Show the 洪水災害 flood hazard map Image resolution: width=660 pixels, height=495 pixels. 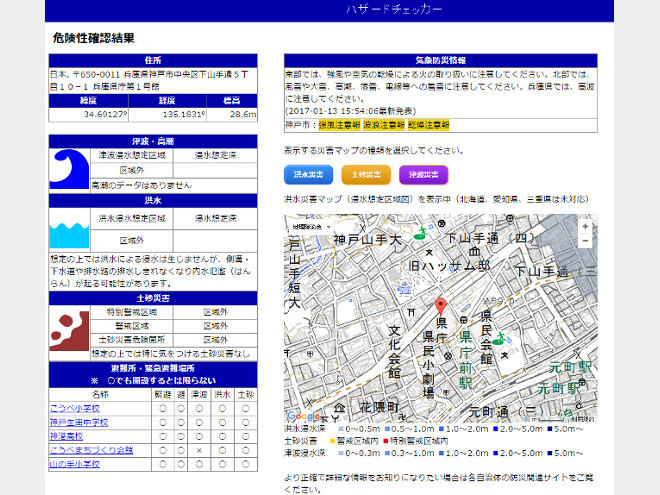click(x=308, y=174)
